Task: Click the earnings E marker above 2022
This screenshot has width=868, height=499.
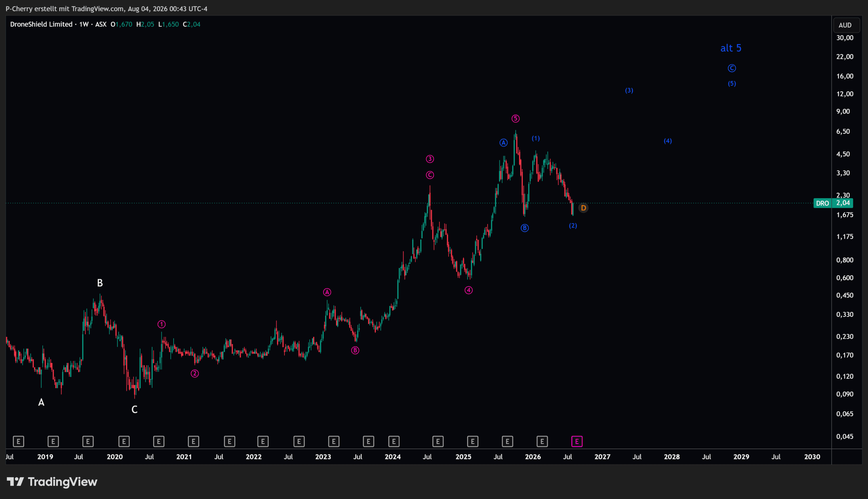Action: [x=263, y=441]
